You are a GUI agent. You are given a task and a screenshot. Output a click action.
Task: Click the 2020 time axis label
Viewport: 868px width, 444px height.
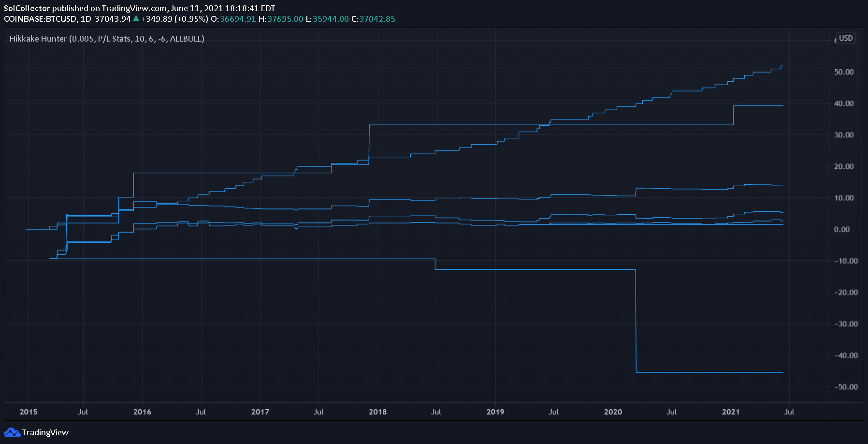coord(613,412)
